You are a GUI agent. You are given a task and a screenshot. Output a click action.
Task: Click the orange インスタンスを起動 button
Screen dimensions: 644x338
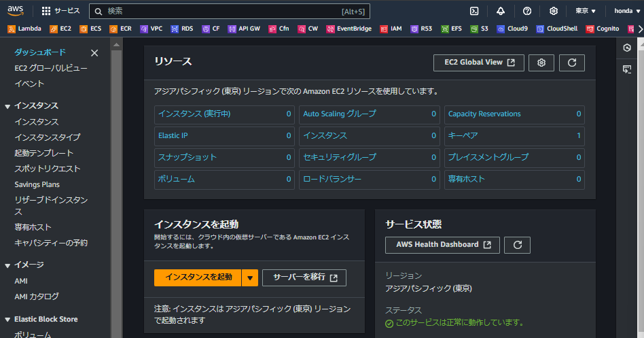click(x=198, y=278)
